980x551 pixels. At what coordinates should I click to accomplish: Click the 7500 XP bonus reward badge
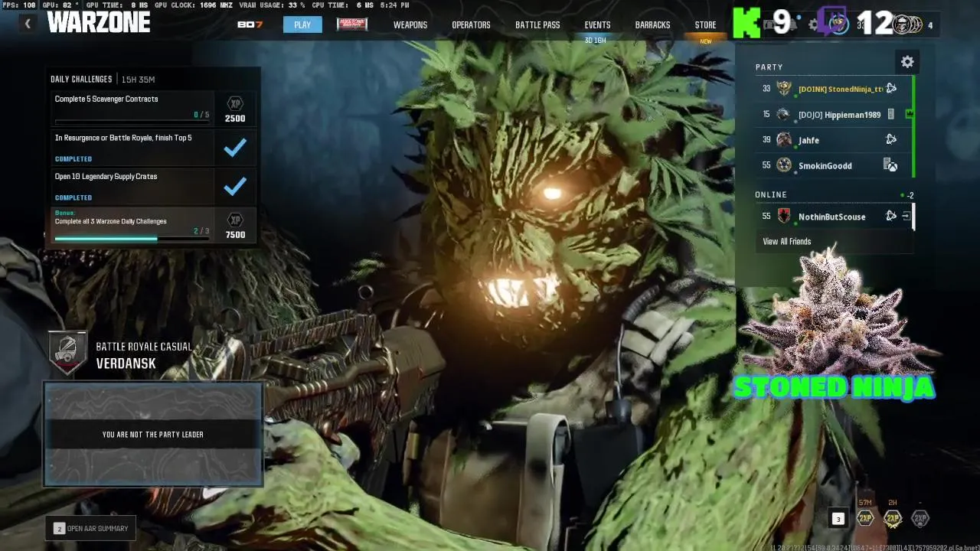(235, 226)
